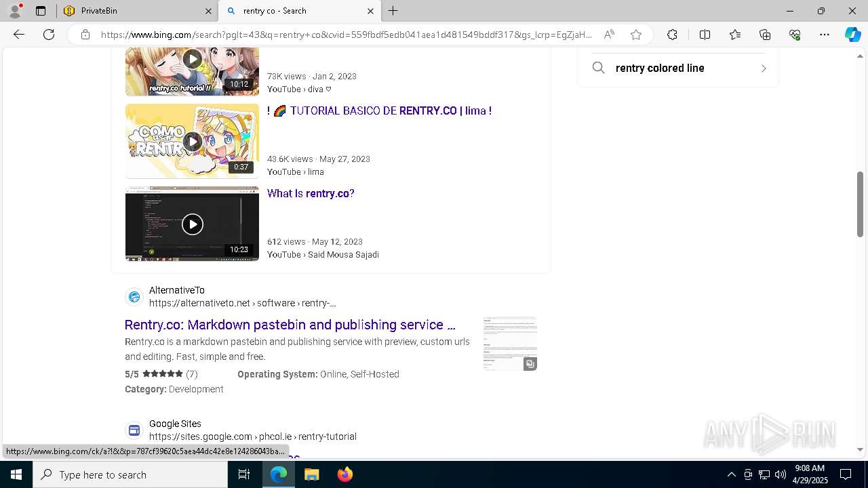
Task: Open AlternativeTo result preview thumbnail
Action: click(510, 344)
